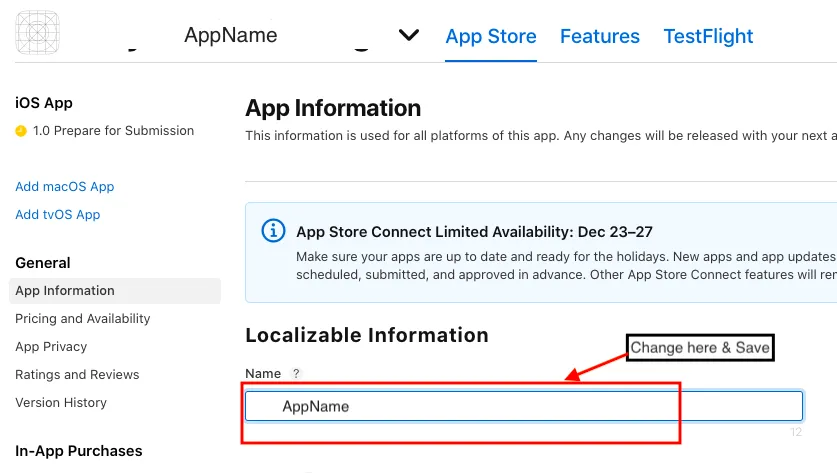
Task: Click the yellow status dot icon
Action: (20, 131)
